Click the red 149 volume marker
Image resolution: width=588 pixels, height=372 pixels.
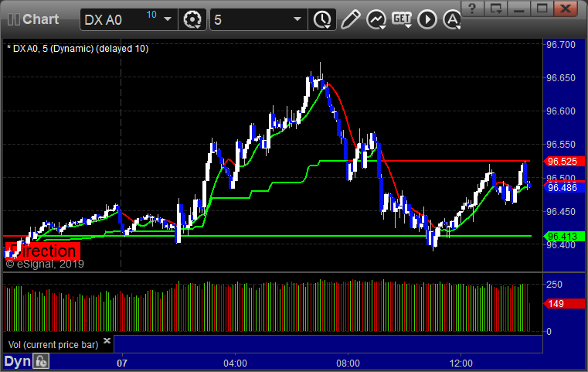click(563, 304)
